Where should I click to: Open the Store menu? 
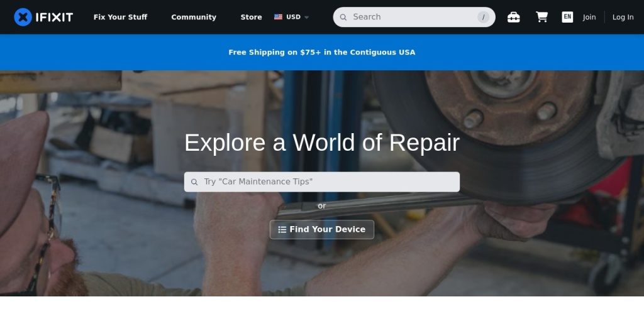click(x=252, y=17)
